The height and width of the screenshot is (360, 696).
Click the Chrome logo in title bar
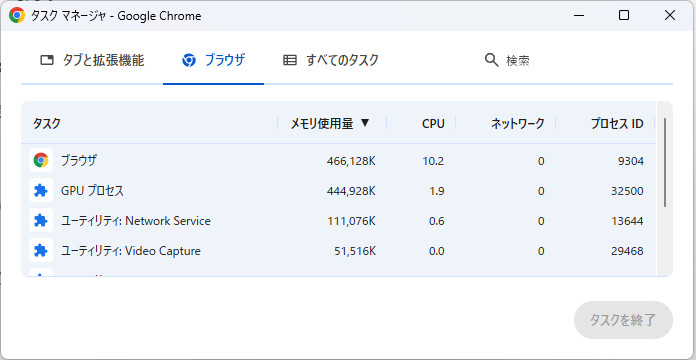pos(17,16)
